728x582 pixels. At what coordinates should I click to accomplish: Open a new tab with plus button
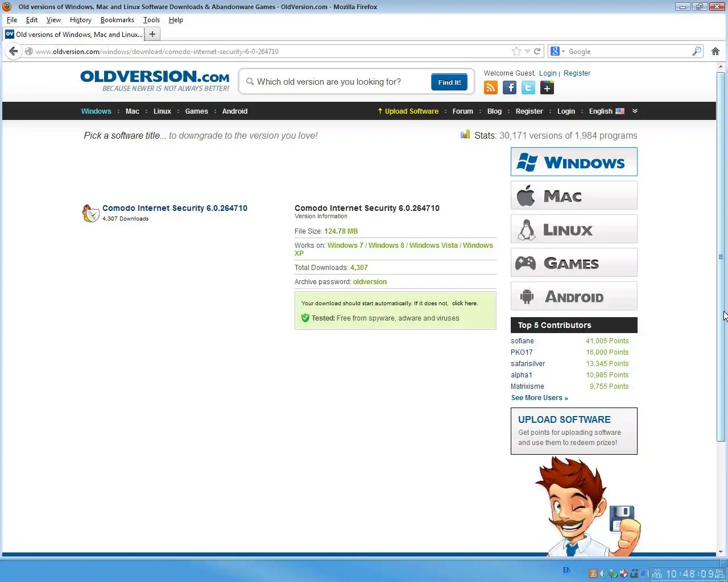click(152, 34)
